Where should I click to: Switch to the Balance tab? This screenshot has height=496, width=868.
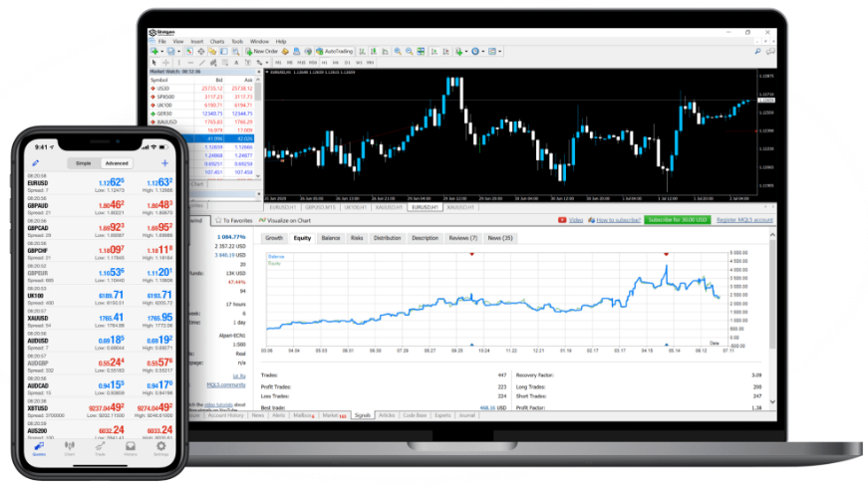[x=330, y=238]
